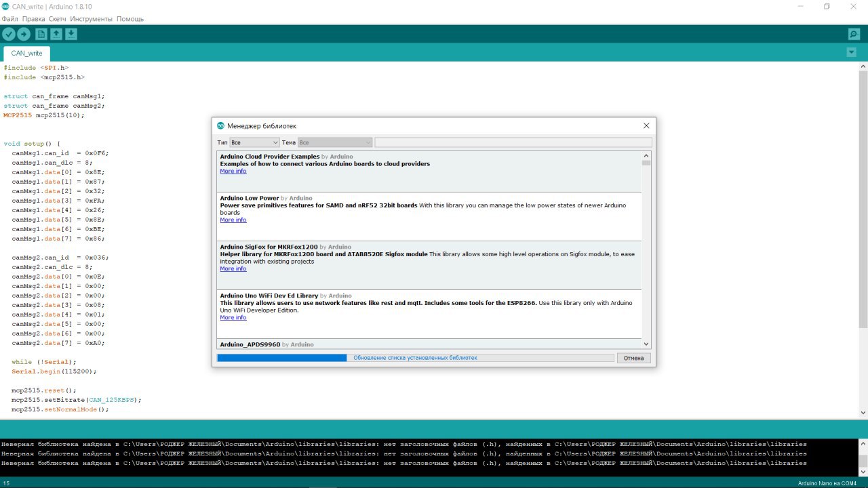Screen dimensions: 868x488
Task: Click the 'Тема' filter label
Action: 289,142
